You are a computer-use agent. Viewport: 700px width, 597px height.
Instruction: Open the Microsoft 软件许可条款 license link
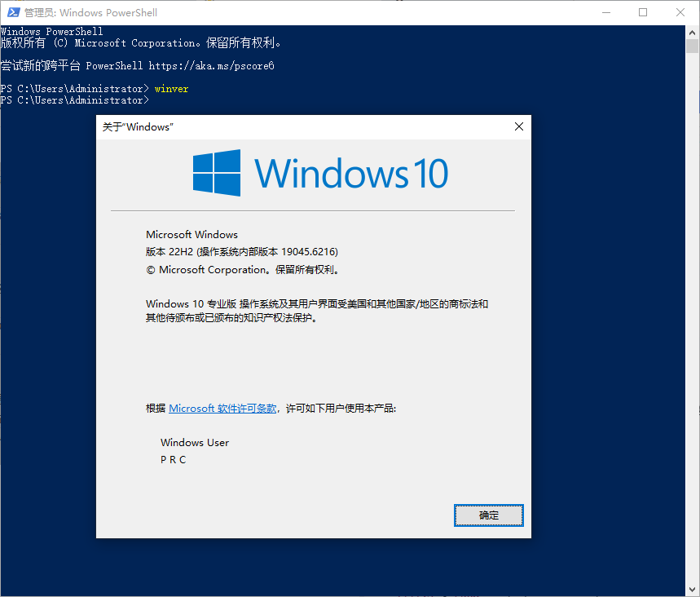(221, 408)
